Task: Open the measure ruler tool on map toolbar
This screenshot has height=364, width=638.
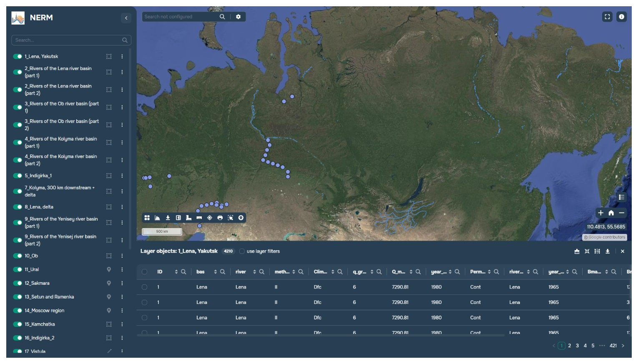Action: [199, 218]
